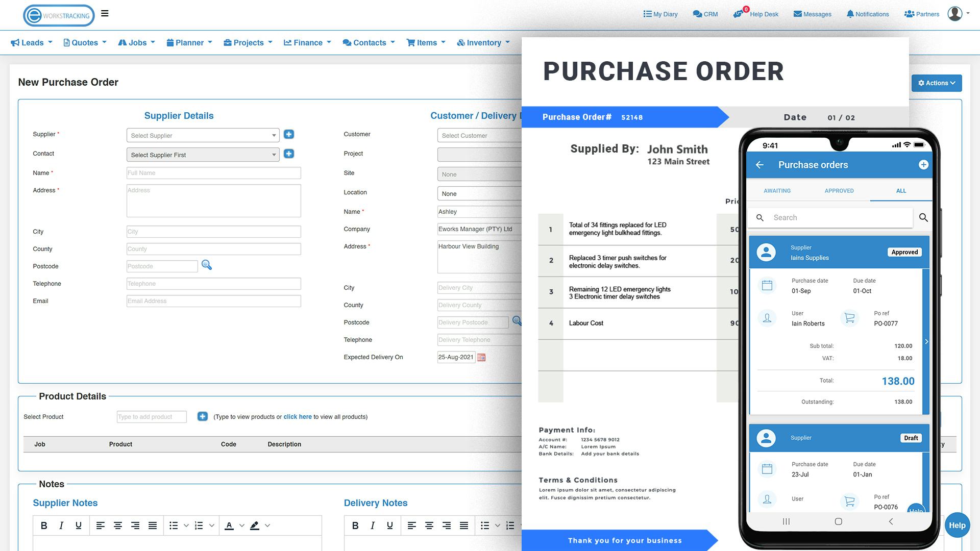Viewport: 980px width, 551px height.
Task: Click the 'click here' products link
Action: pyautogui.click(x=298, y=417)
